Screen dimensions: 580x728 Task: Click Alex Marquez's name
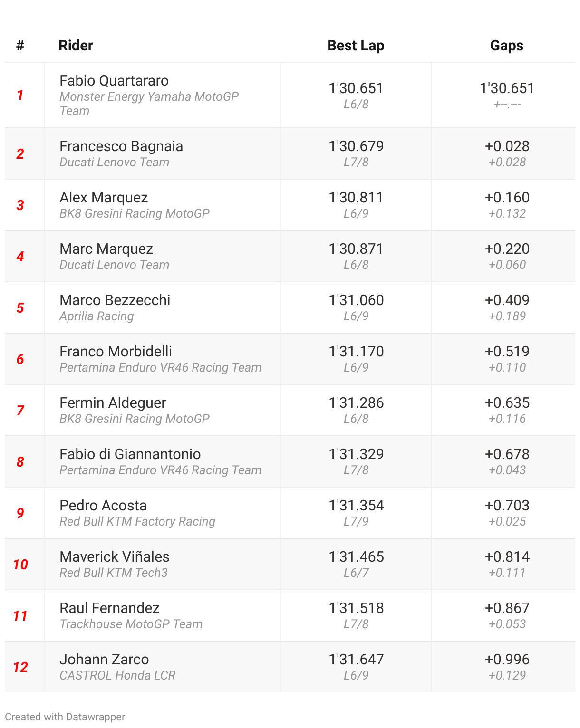[104, 198]
